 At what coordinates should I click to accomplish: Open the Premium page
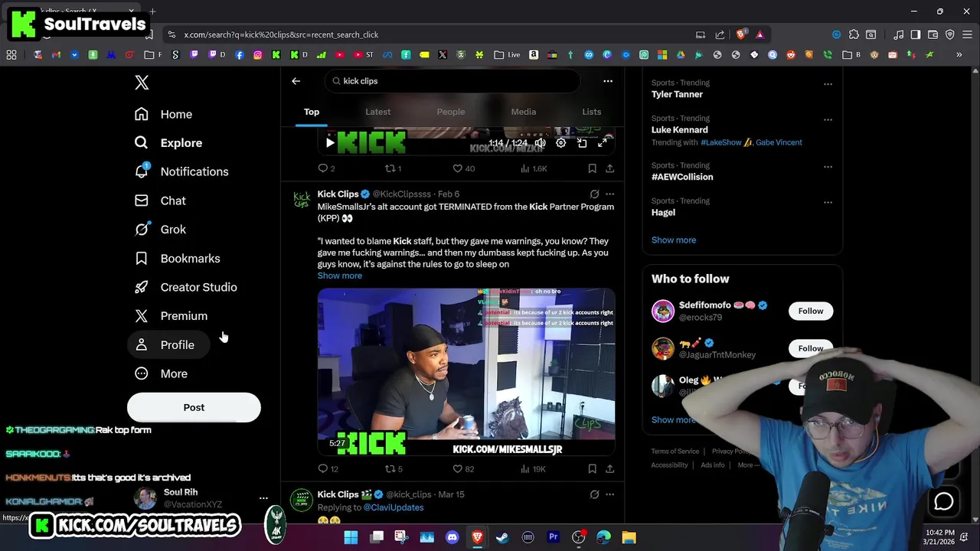point(171,316)
